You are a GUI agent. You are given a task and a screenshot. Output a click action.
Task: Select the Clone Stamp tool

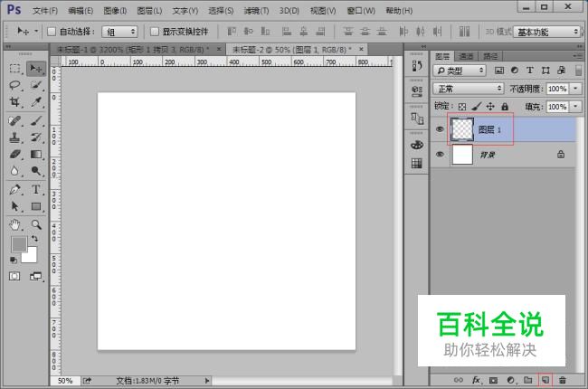tap(14, 138)
